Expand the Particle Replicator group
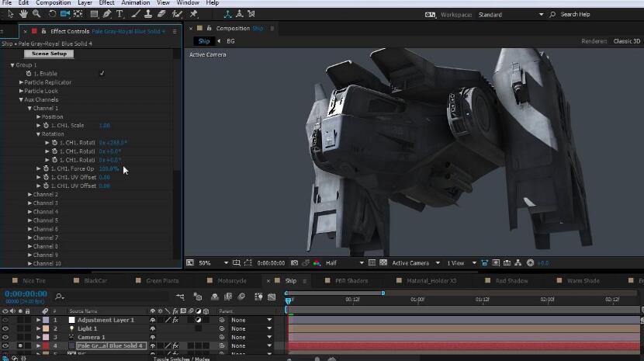Screen dimensions: 644x361 coord(21,82)
